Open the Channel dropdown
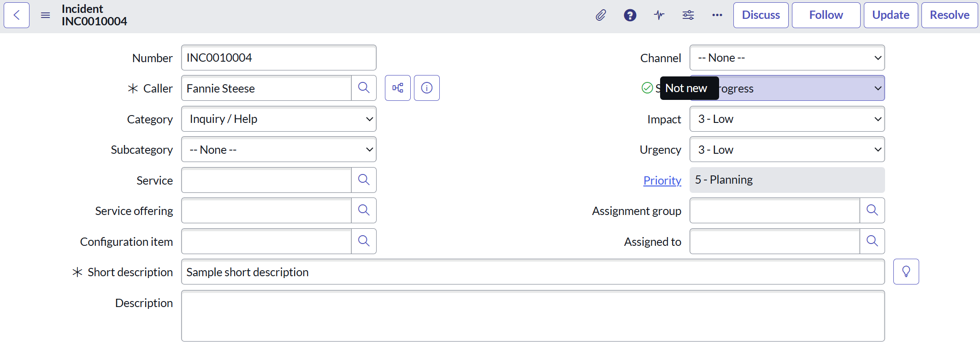Image resolution: width=980 pixels, height=354 pixels. 787,58
